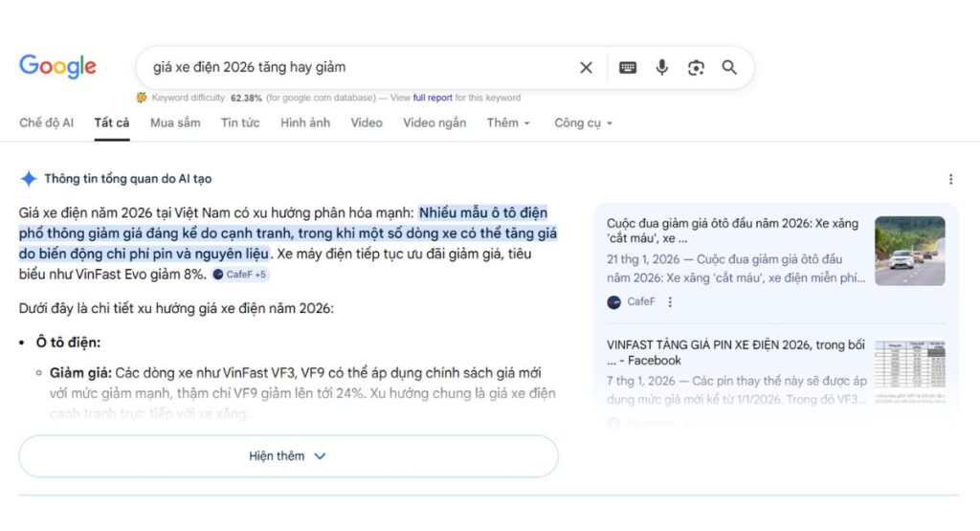Open the Cuộc đua giảm giá ôtô article

[732, 231]
